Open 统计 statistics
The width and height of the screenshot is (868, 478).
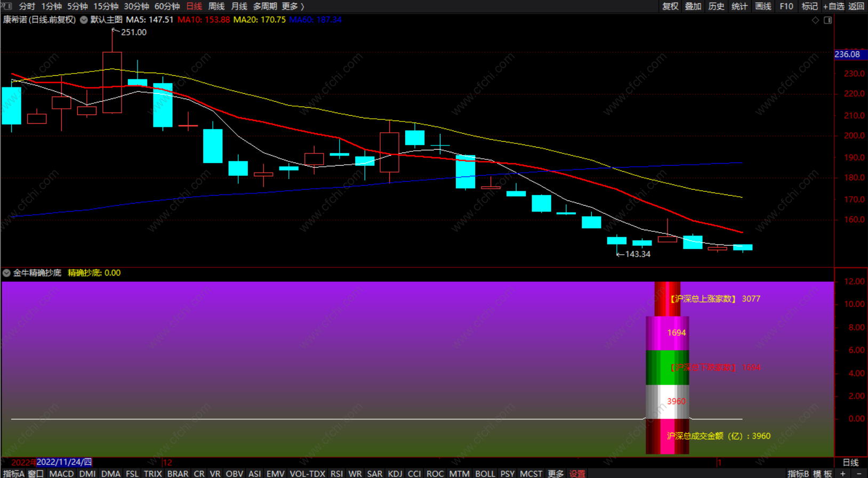(740, 6)
